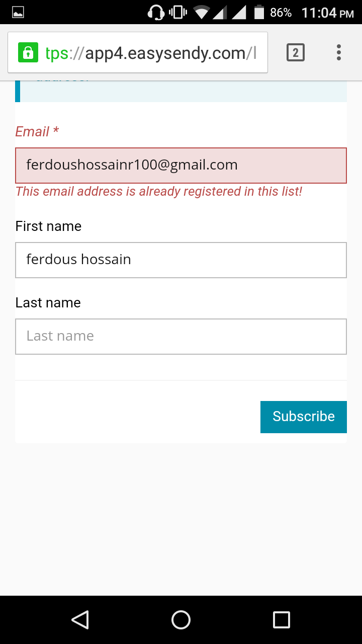362x644 pixels.
Task: Open the browser tab switcher
Action: (x=295, y=52)
